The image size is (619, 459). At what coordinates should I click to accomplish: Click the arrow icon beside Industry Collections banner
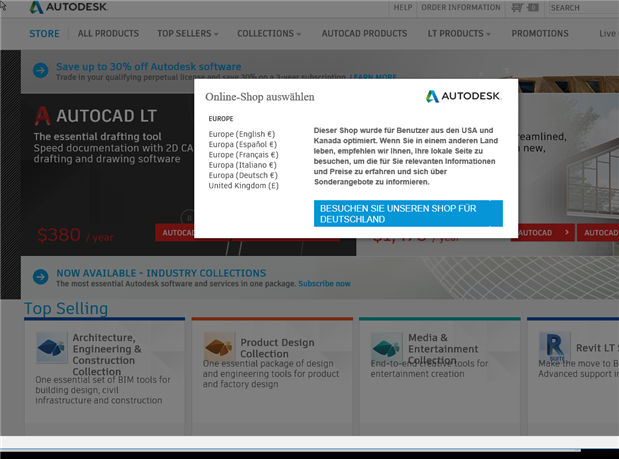pyautogui.click(x=40, y=277)
